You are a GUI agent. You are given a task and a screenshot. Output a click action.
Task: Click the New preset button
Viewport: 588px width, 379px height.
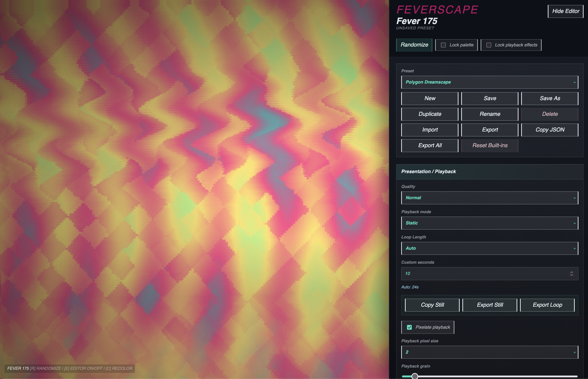[430, 98]
